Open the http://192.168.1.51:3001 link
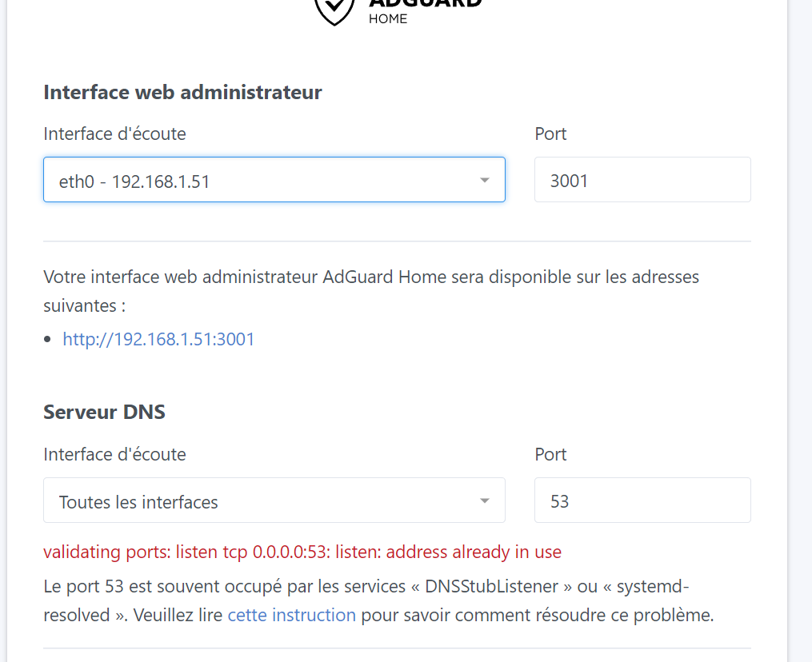 tap(158, 339)
